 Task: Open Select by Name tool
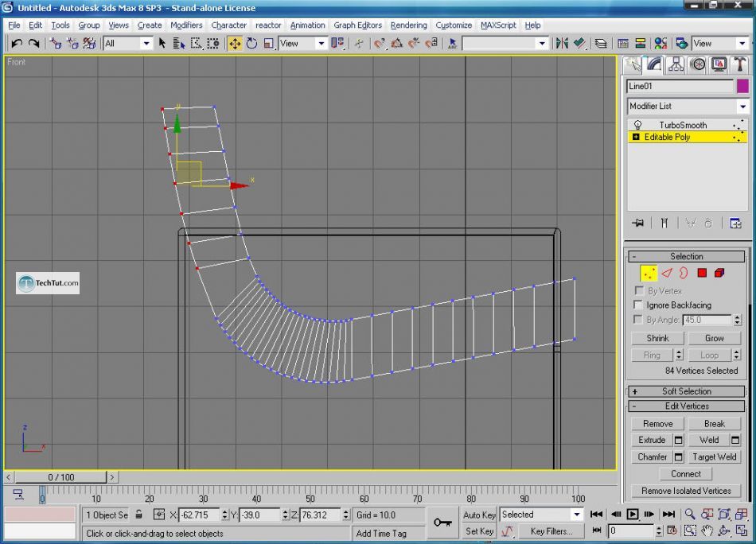point(179,44)
